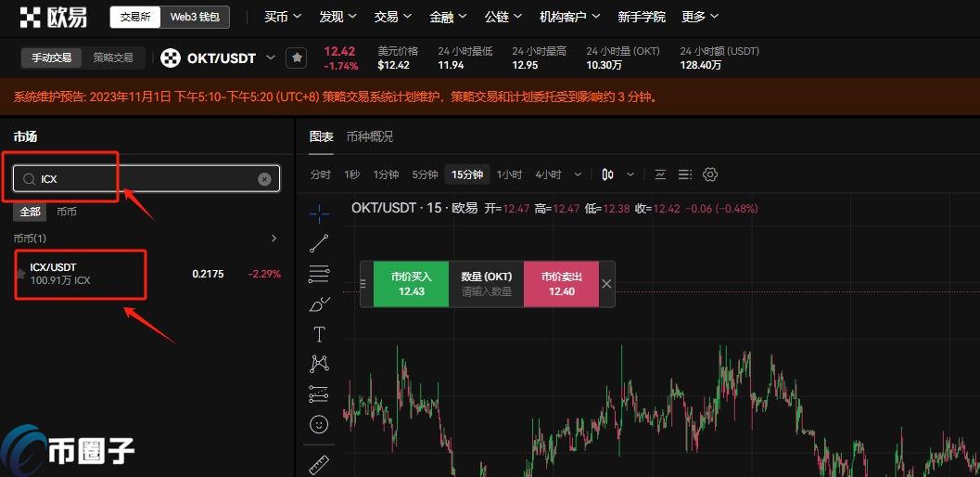The width and height of the screenshot is (980, 477).
Task: Filter market list by 币币
Action: pos(67,212)
